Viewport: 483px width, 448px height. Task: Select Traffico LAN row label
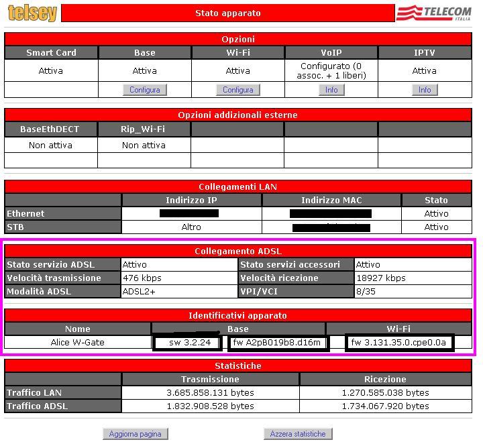[x=63, y=393]
